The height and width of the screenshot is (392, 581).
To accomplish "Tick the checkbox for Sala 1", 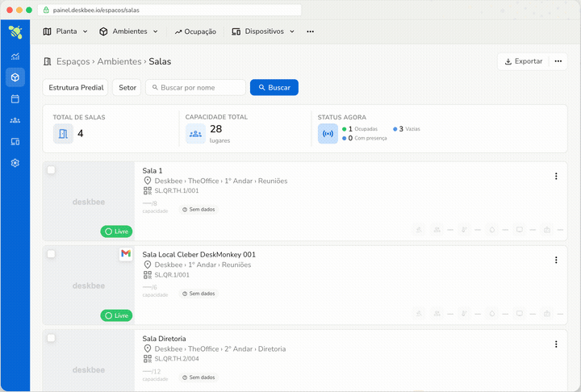I will (51, 169).
